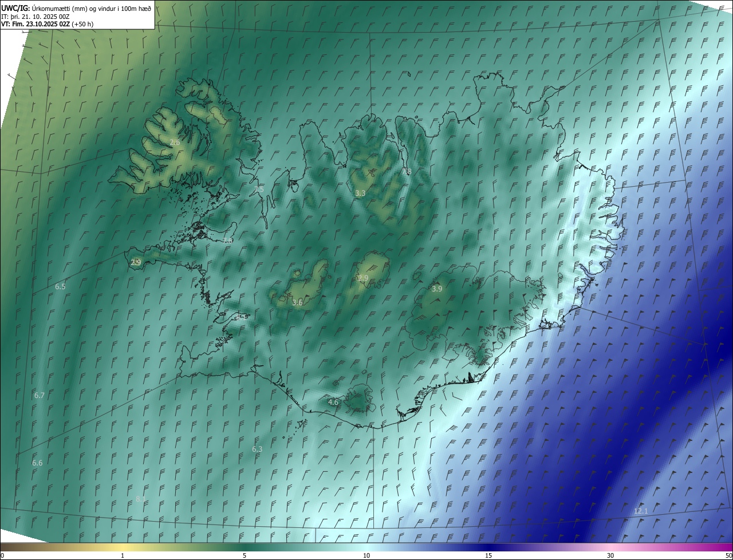Select the 10 tick label on the color scale
This screenshot has width=733, height=560.
(366, 555)
